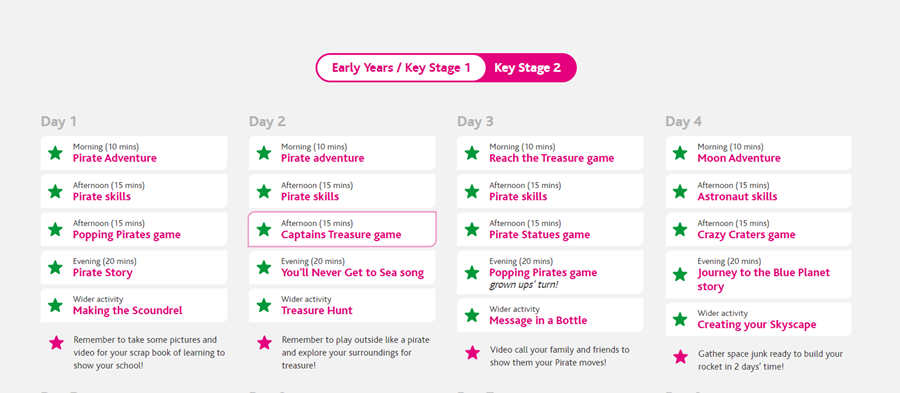
Task: Open Astronaut skills afternoon activity
Action: (x=758, y=191)
